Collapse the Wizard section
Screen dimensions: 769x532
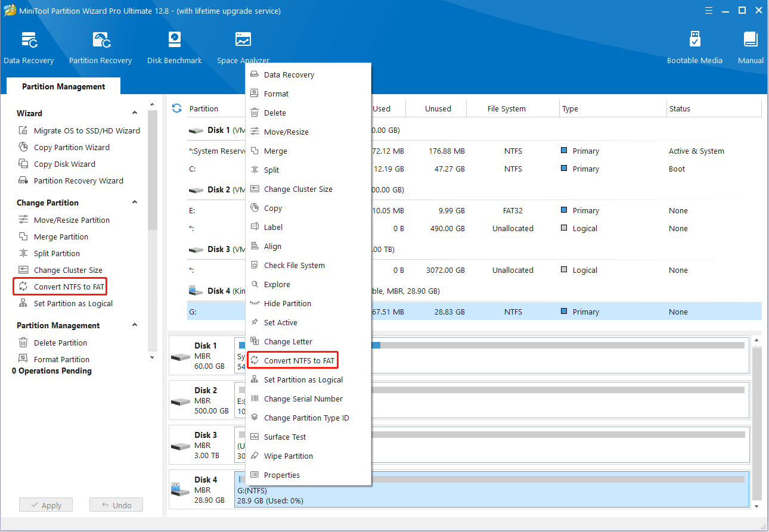[135, 113]
